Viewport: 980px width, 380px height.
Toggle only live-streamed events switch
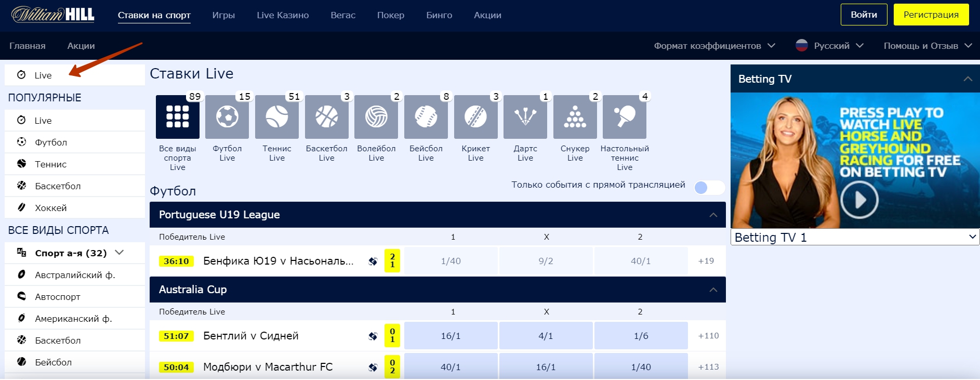coord(708,188)
